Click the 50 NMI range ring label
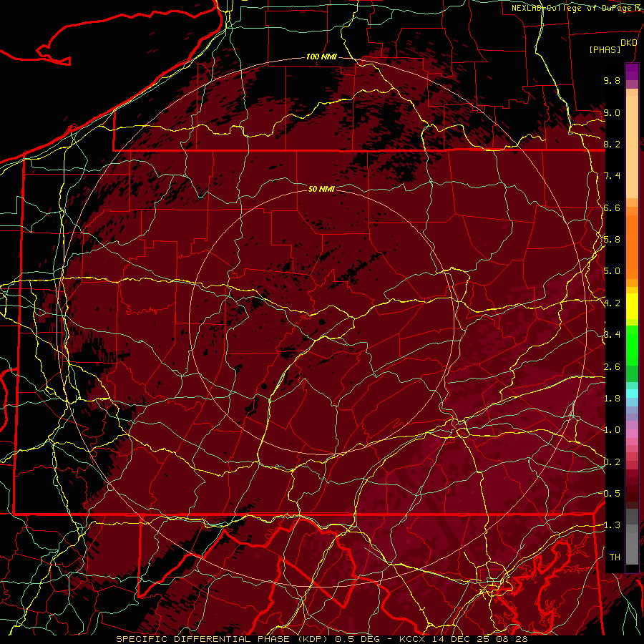The width and height of the screenshot is (644, 644). coord(321,189)
